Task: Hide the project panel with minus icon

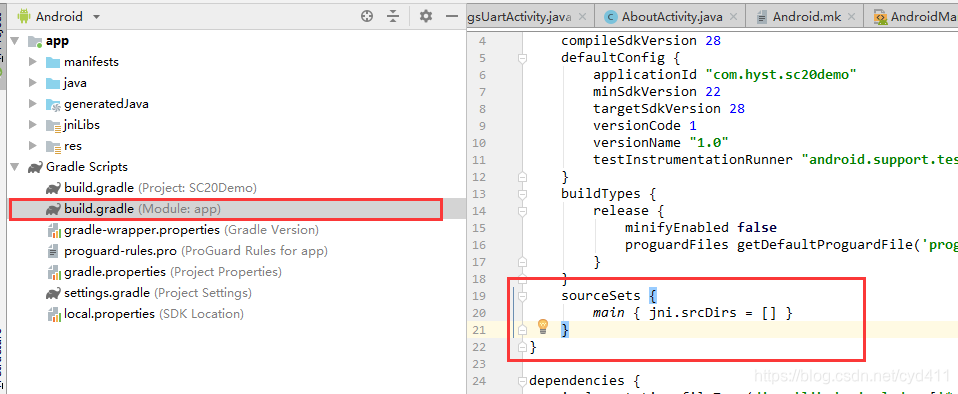Action: click(x=452, y=16)
